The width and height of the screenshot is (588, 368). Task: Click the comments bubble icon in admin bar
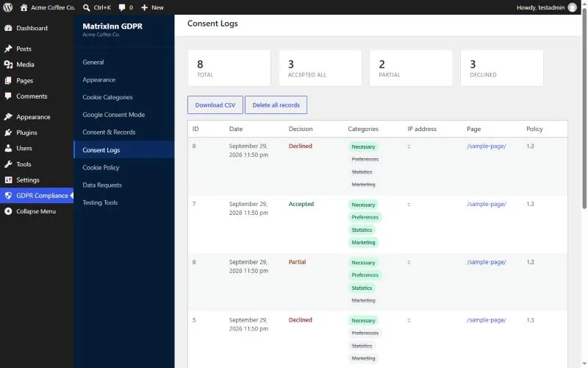pos(121,7)
